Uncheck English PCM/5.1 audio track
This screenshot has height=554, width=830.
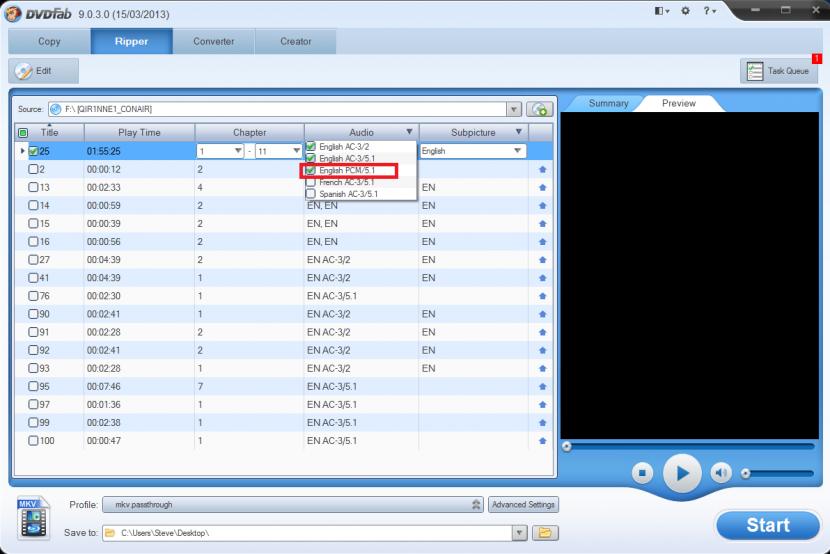tap(311, 170)
